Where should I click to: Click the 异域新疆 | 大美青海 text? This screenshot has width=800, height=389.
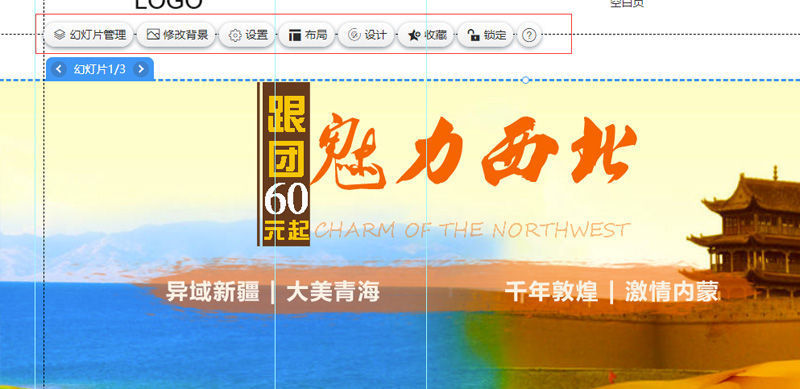click(x=273, y=293)
